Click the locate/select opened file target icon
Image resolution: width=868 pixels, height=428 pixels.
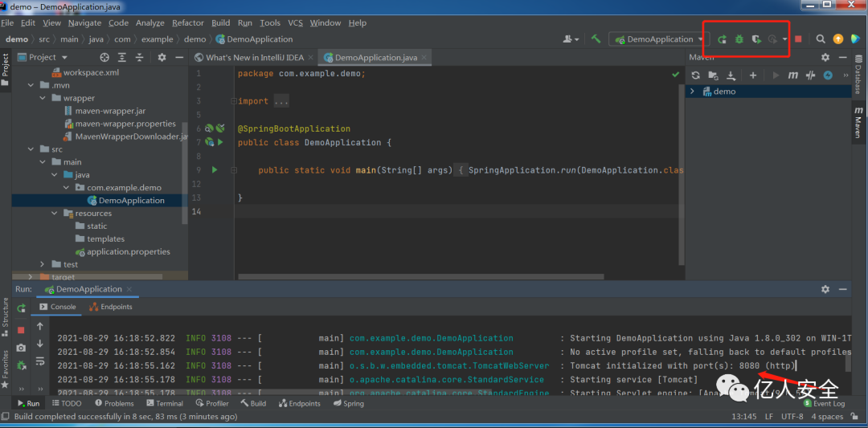(104, 58)
